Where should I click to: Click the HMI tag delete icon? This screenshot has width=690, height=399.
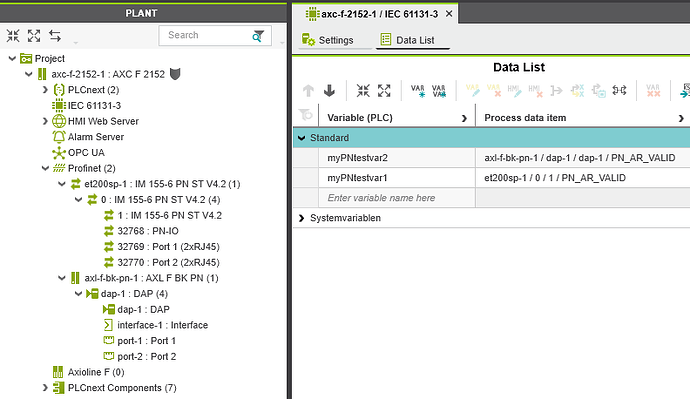point(536,91)
